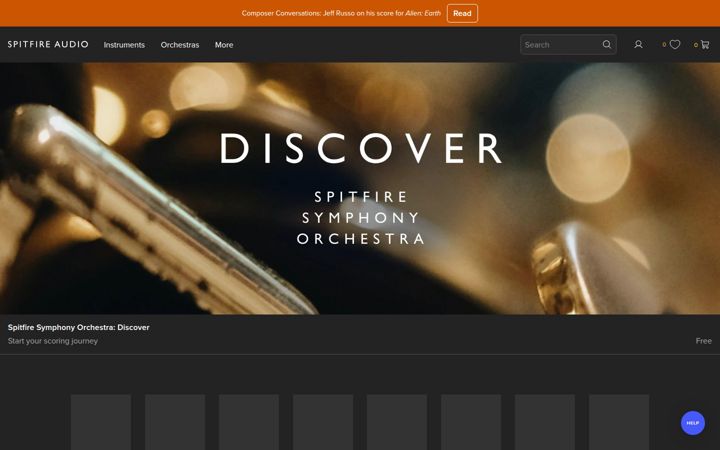Open the user account icon
This screenshot has height=450, width=720.
[x=638, y=45]
